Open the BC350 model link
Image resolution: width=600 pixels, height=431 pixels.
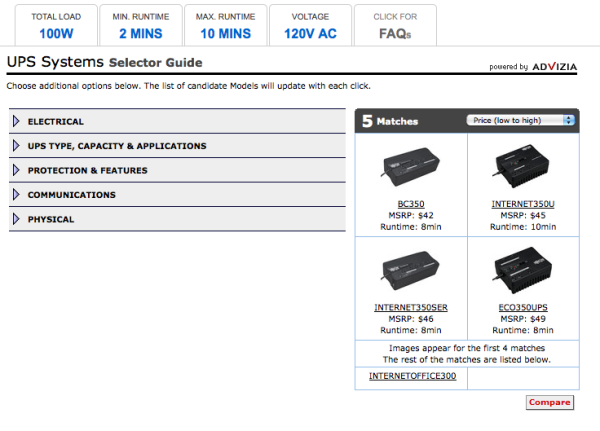411,203
